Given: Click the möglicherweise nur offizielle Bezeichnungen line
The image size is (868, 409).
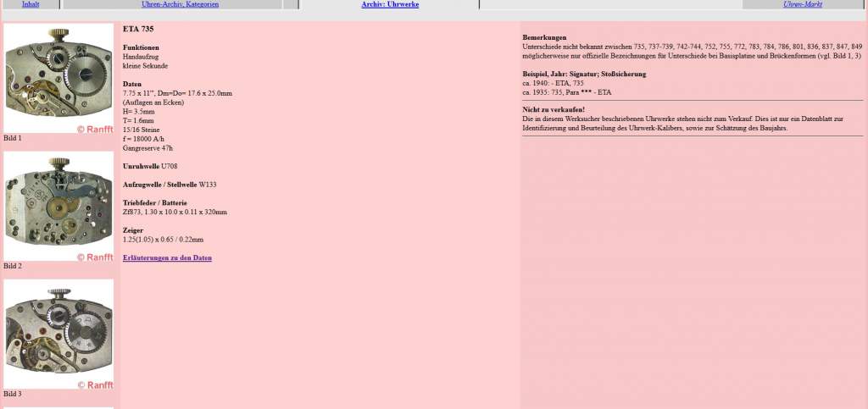Looking at the screenshot, I should point(692,56).
